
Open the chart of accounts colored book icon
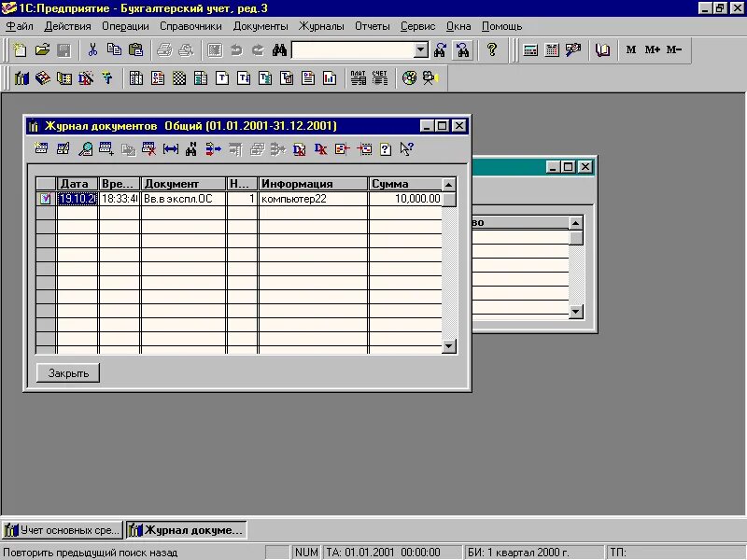click(x=42, y=78)
